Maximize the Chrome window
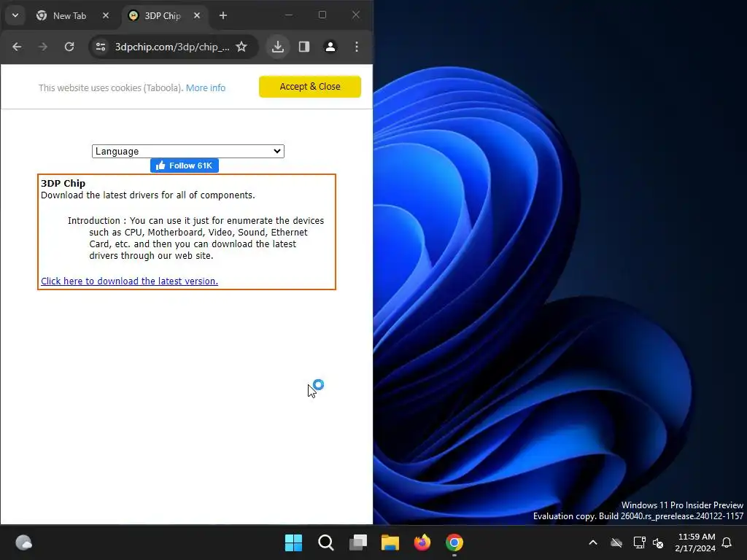The image size is (747, 560). click(x=322, y=15)
